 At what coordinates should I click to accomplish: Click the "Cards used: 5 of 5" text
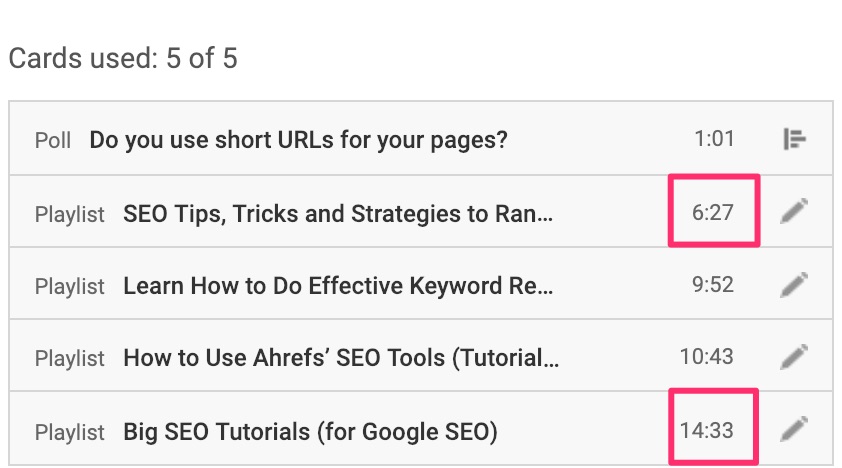pos(123,58)
